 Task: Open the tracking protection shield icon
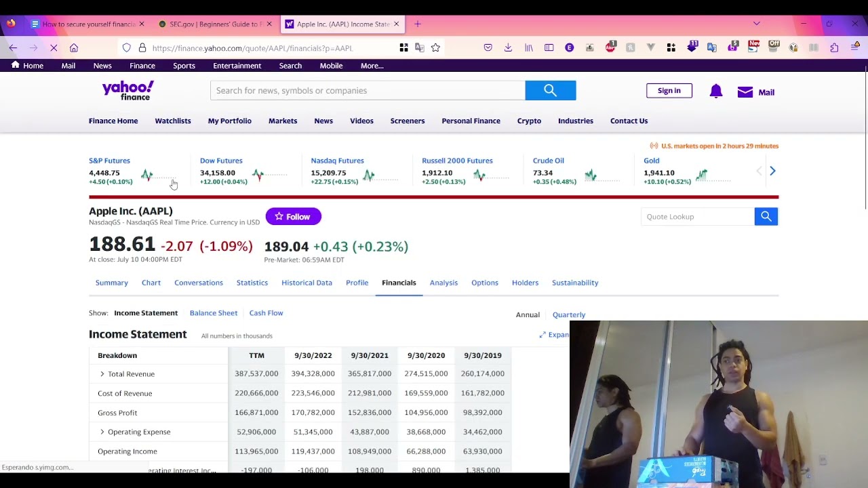(x=126, y=47)
